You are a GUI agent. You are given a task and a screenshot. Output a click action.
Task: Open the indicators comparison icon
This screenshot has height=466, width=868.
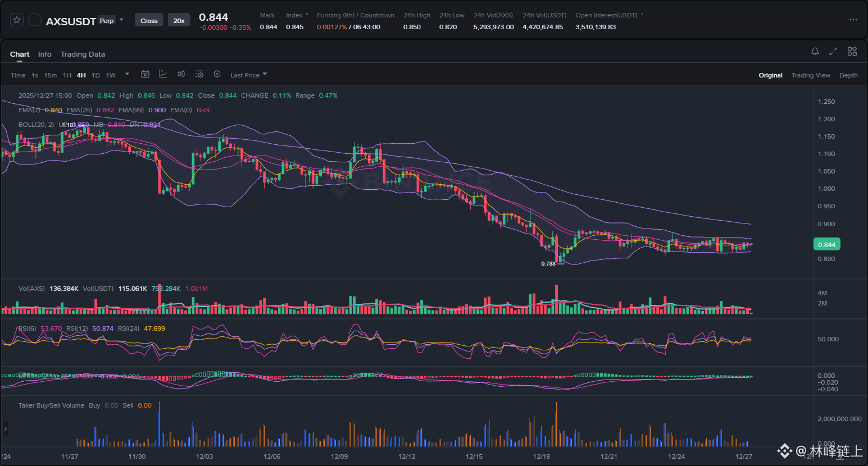tap(181, 74)
